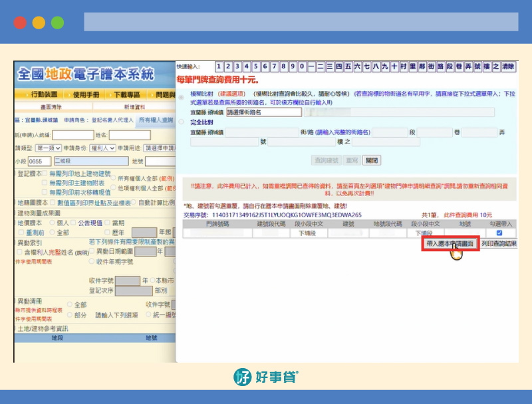This screenshot has height=404, width=532.
Task: Click the 關閉 button
Action: [372, 160]
